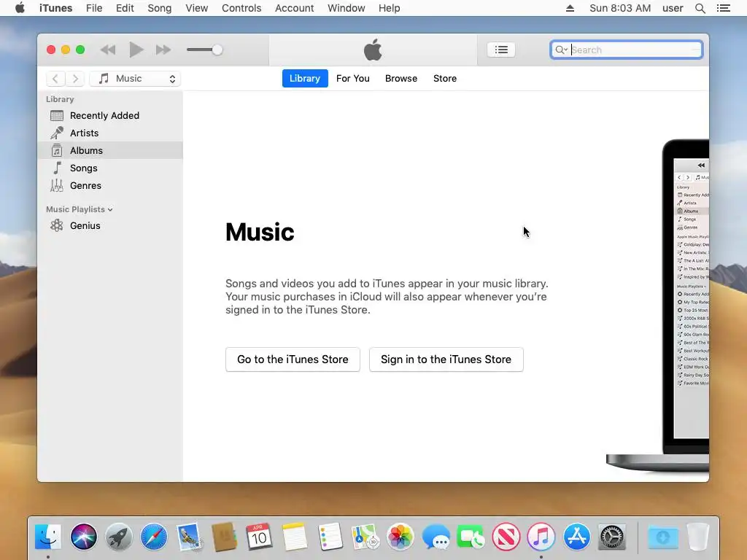Select Genres in the sidebar
This screenshot has width=747, height=560.
point(110,186)
